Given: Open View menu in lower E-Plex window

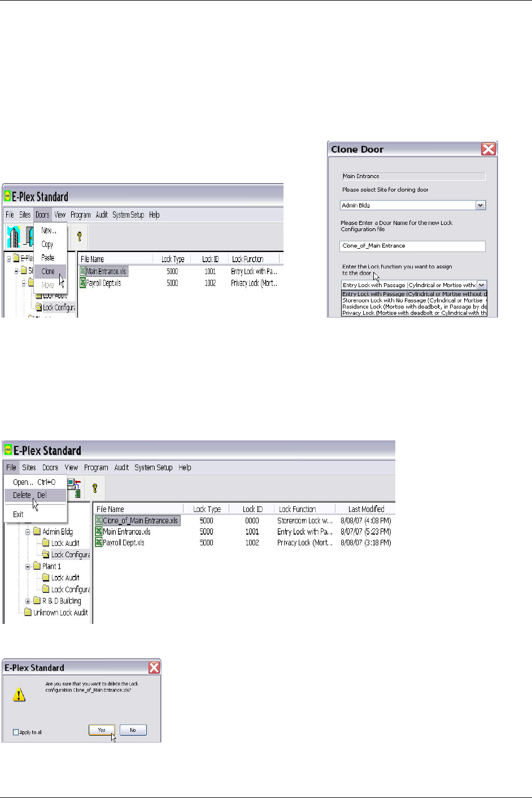Looking at the screenshot, I should (x=71, y=467).
